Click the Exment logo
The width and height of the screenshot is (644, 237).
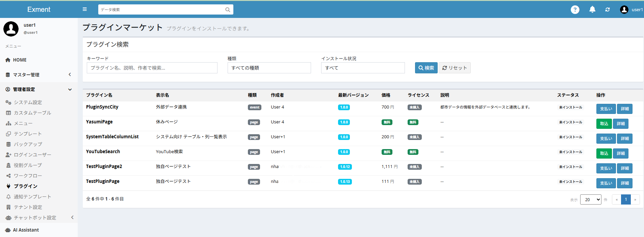(x=39, y=9)
